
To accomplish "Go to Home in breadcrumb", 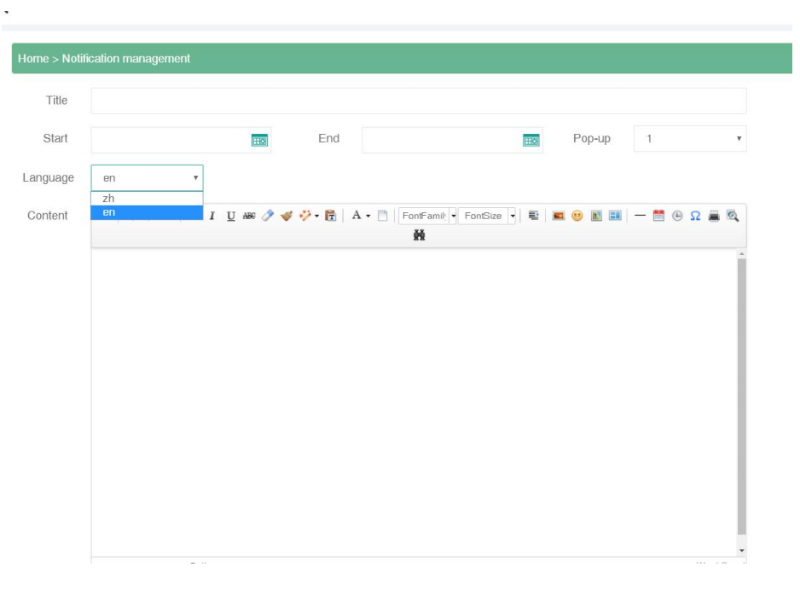I will tap(33, 59).
